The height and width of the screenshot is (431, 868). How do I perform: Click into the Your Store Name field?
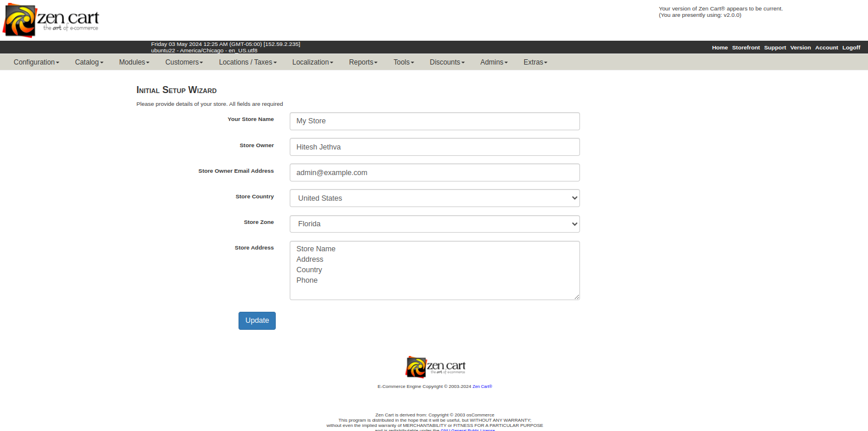point(435,121)
